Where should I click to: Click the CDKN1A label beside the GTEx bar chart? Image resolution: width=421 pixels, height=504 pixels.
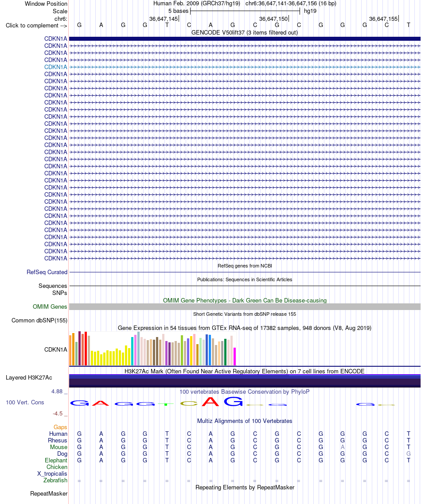(x=56, y=349)
